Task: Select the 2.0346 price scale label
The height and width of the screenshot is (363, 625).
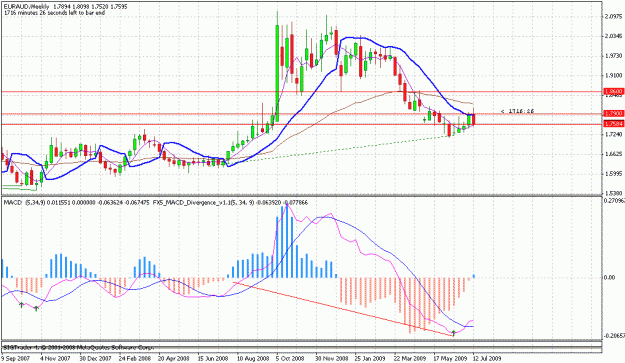Action: click(x=613, y=36)
